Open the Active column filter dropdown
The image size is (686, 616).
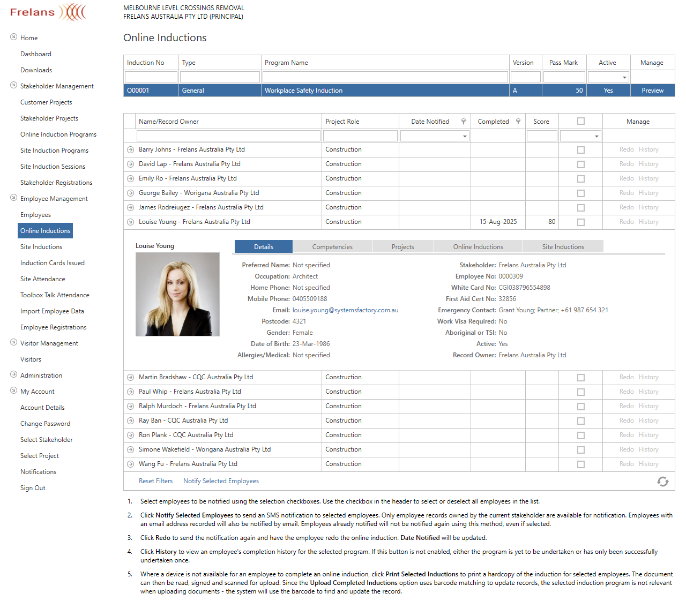624,77
